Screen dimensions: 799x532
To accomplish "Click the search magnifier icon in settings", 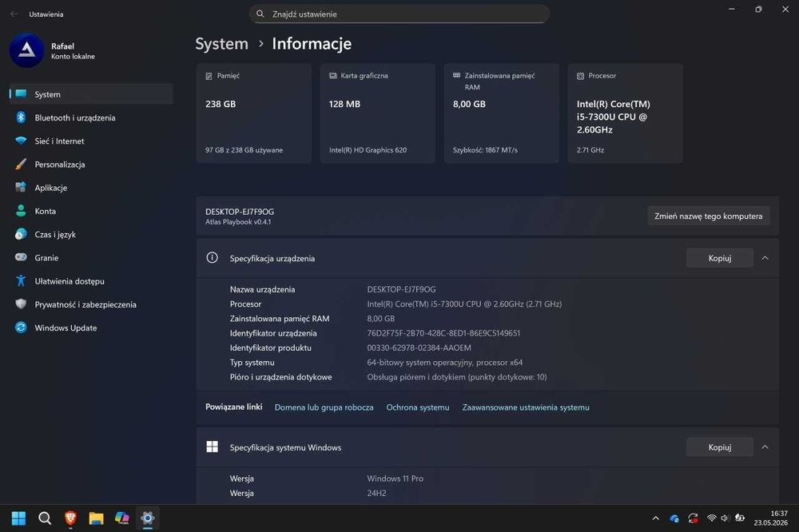I will (260, 14).
